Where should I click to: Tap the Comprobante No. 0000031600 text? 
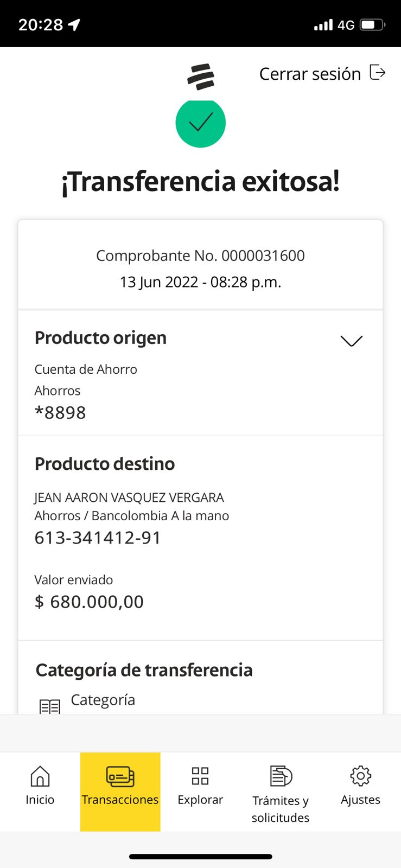coord(200,256)
